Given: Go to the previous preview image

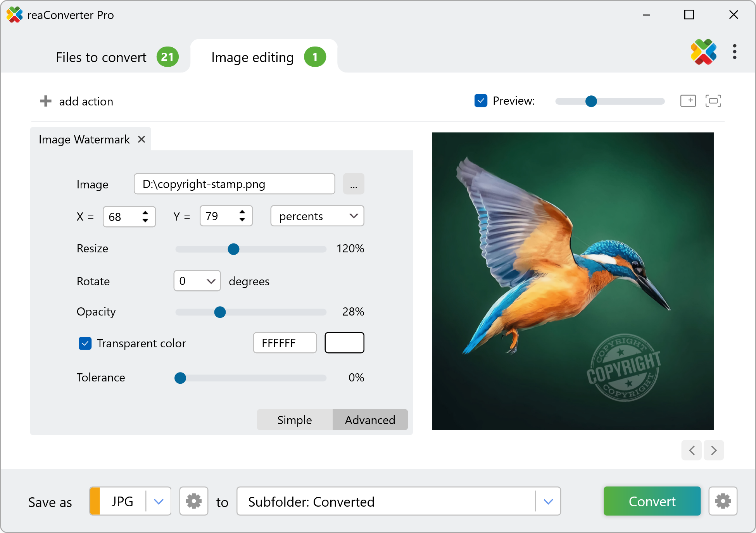Looking at the screenshot, I should [692, 450].
